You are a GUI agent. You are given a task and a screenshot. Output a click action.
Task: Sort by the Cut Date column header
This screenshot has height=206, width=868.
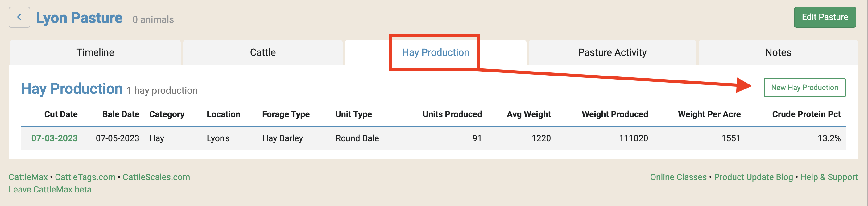tap(61, 114)
